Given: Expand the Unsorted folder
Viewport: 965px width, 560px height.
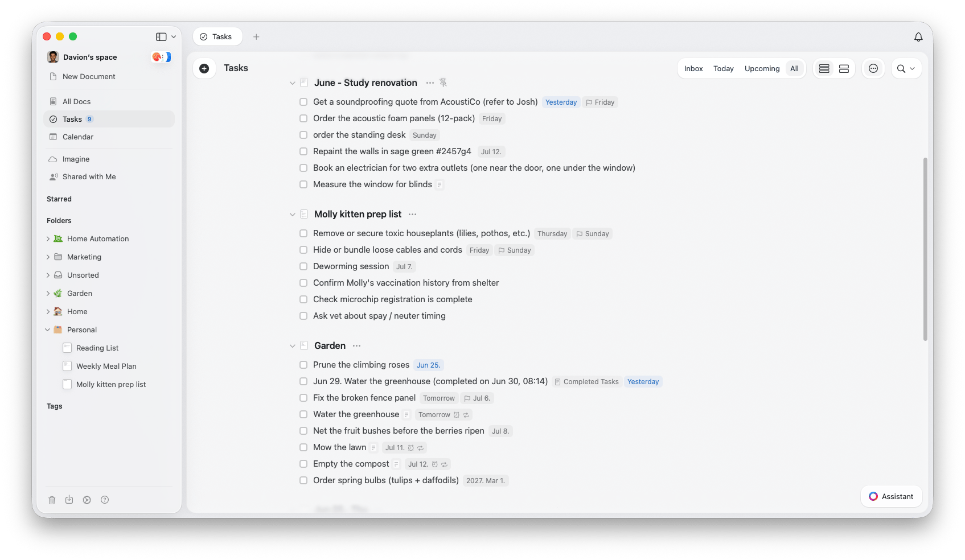Looking at the screenshot, I should point(48,275).
